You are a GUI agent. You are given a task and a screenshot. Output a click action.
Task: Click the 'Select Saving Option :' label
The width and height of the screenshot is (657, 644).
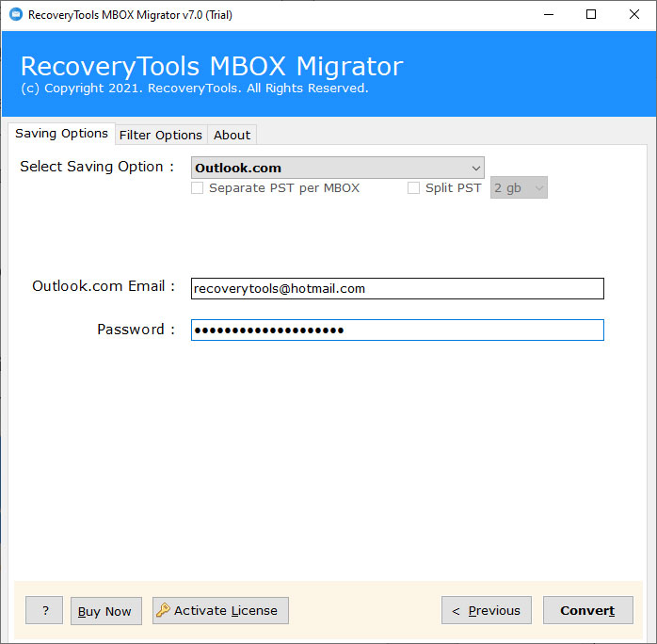pos(97,167)
